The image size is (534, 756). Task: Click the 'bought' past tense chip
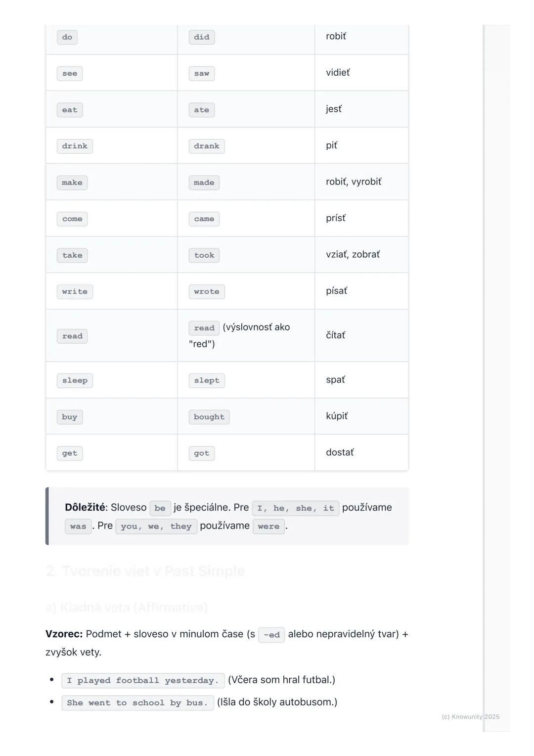pos(209,417)
